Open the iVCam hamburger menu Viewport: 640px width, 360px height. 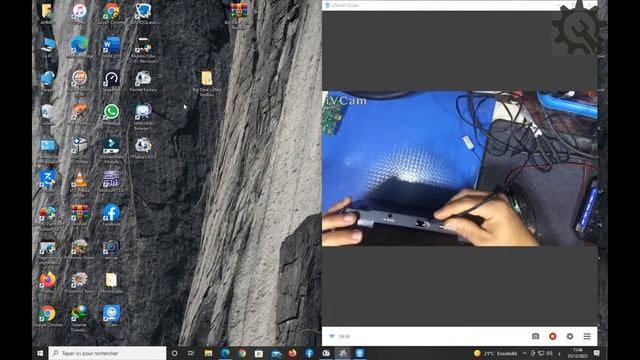[x=587, y=336]
